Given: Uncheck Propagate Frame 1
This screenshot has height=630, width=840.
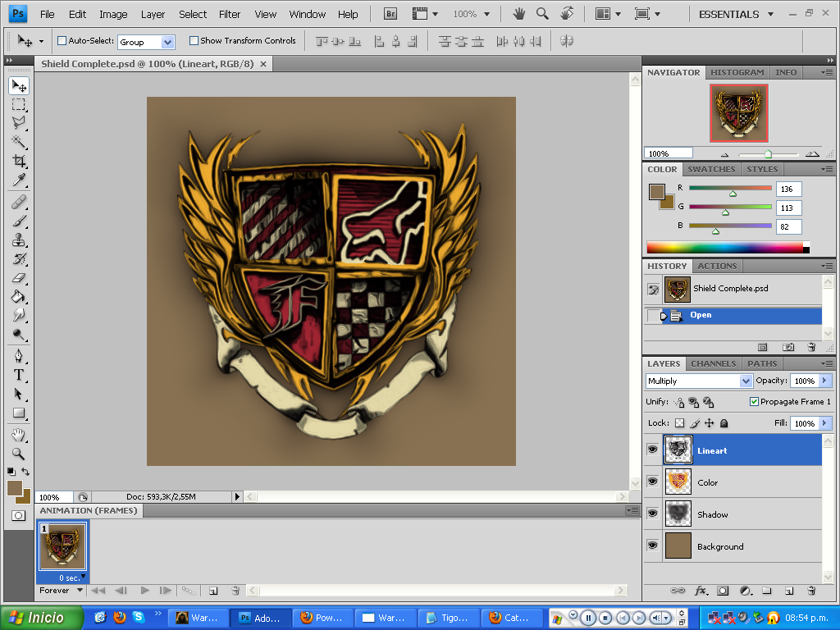Looking at the screenshot, I should (754, 401).
